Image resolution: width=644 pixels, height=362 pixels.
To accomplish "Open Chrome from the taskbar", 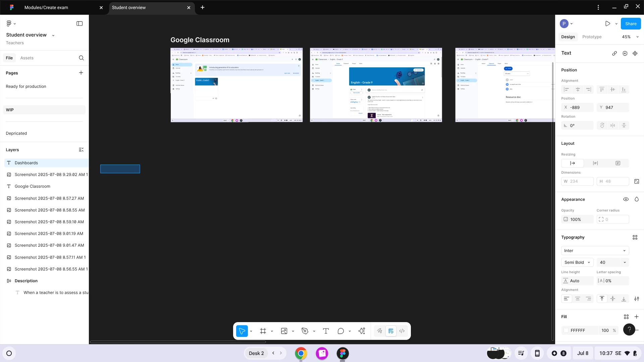I will [301, 353].
